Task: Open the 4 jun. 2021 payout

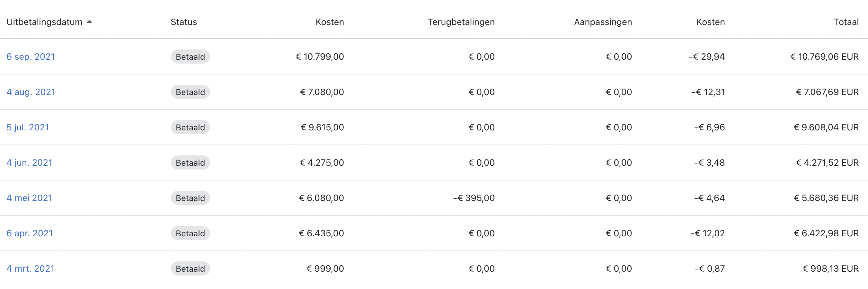Action: click(x=30, y=163)
